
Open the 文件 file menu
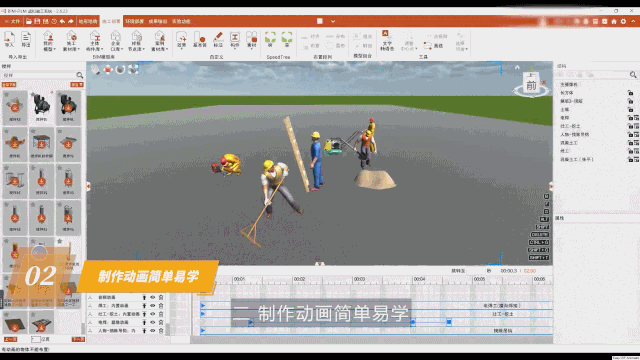[x=12, y=21]
